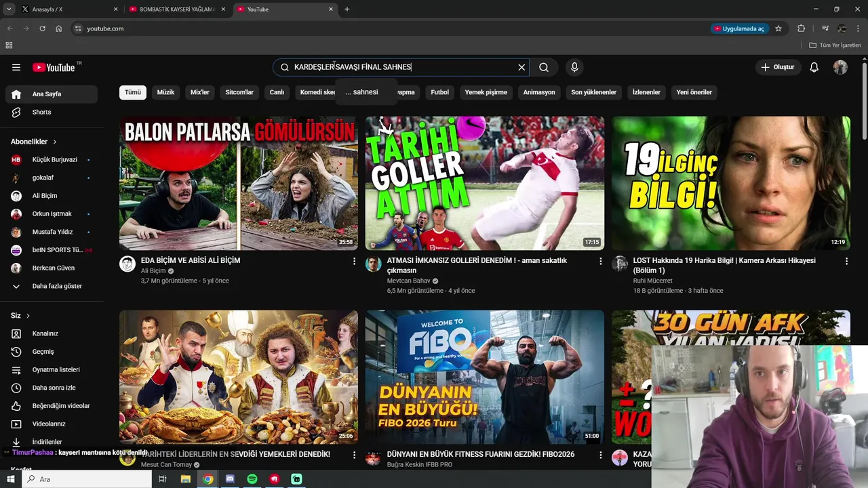Select the Canlı filter chip

[x=277, y=92]
